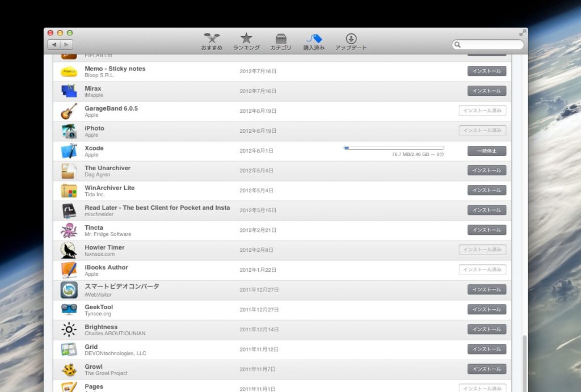Click the forward navigation arrow
Screen dimensions: 581x392
[67, 44]
